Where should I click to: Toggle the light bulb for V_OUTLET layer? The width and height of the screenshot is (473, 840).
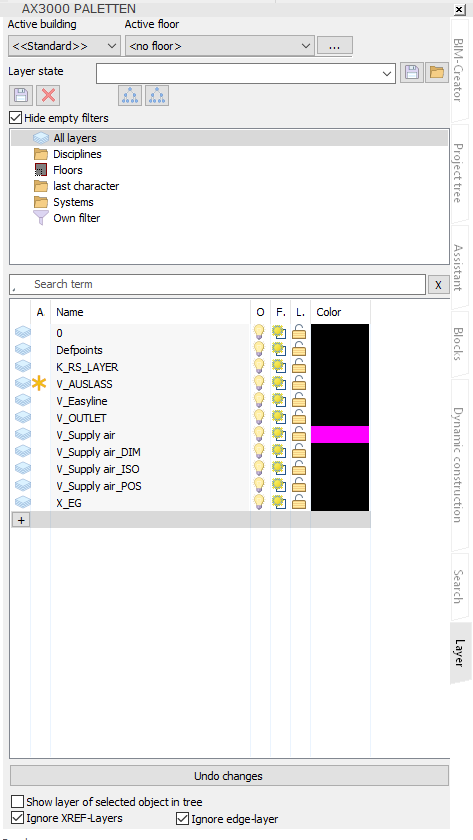[260, 418]
